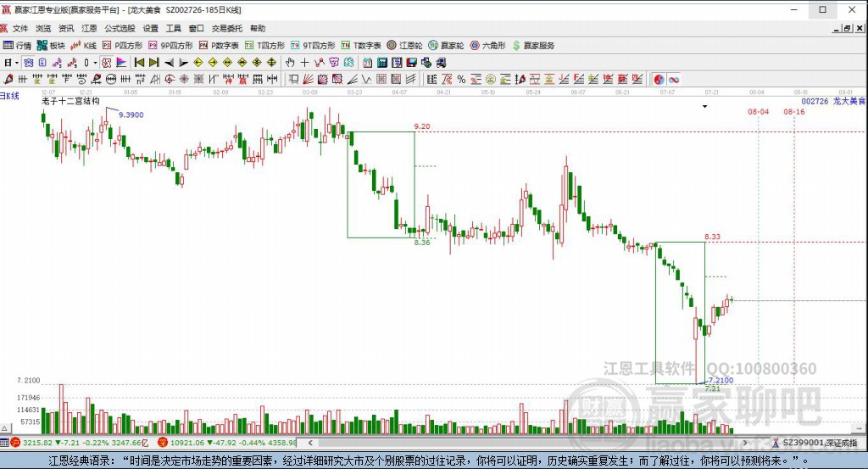Click the horizontal scrollbar right arrow
868x469 pixels.
(x=746, y=443)
